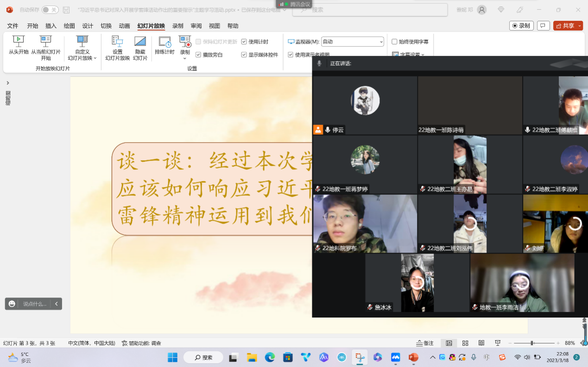This screenshot has width=588, height=367.
Task: Open reading view from status bar
Action: click(481, 343)
